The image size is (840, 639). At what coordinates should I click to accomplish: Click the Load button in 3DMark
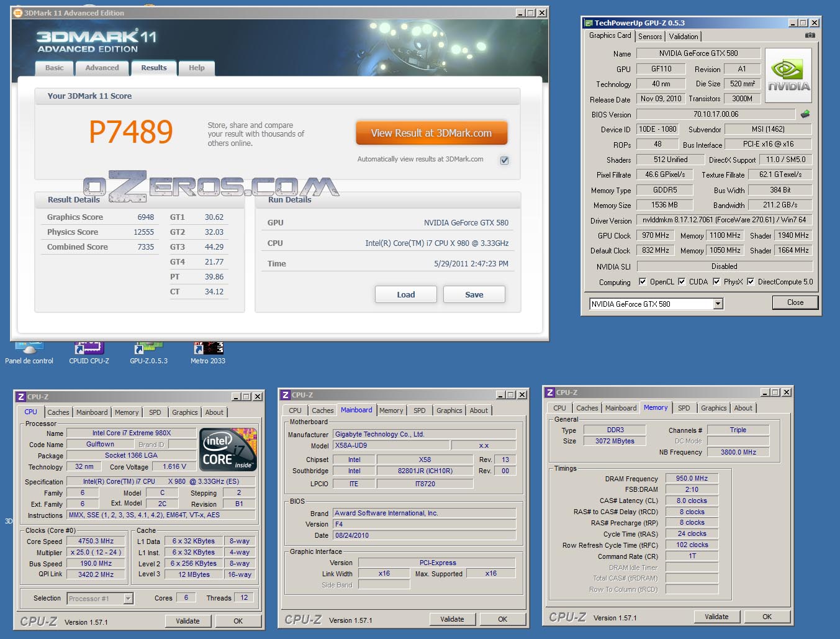[x=406, y=294]
